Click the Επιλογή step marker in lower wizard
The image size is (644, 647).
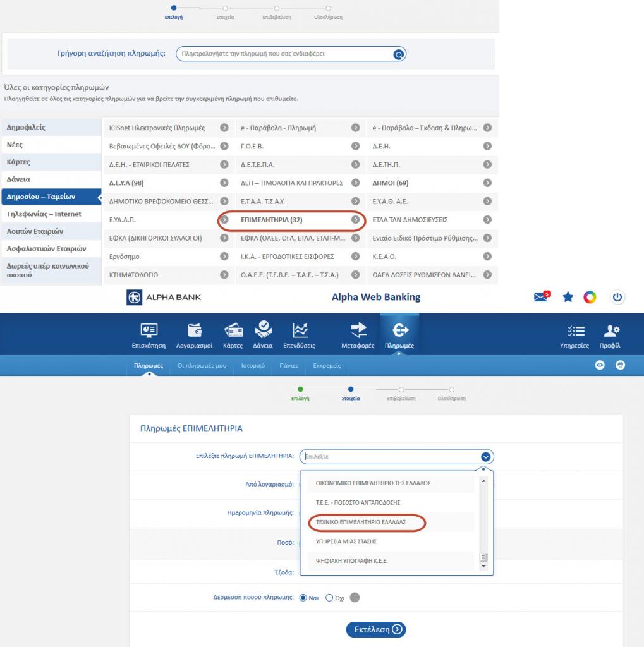point(300,389)
